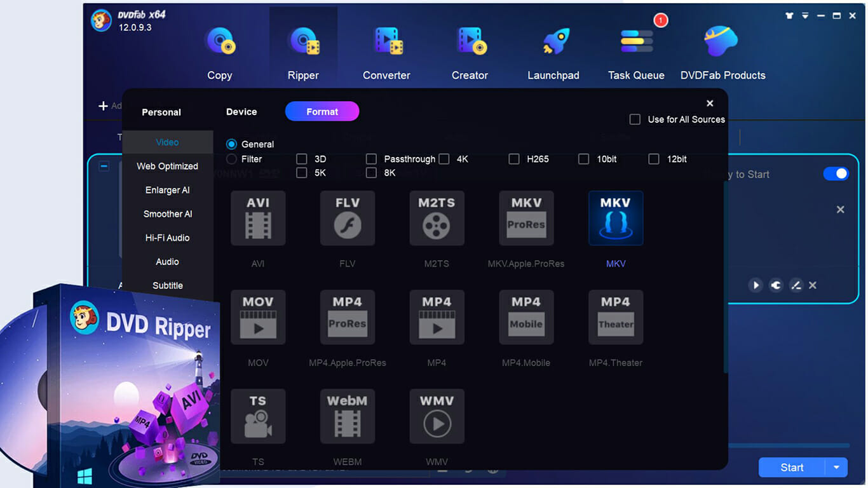
Task: Switch to the Device tab
Action: point(241,111)
